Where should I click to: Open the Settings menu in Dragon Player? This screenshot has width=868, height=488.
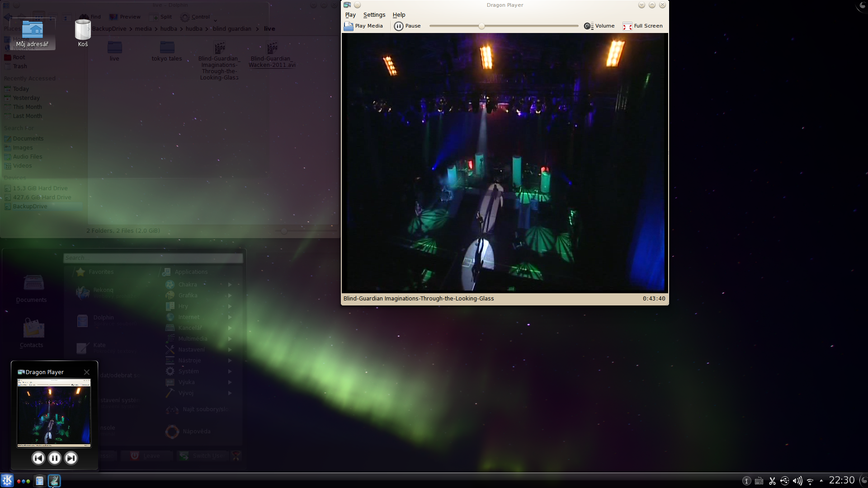click(x=374, y=15)
